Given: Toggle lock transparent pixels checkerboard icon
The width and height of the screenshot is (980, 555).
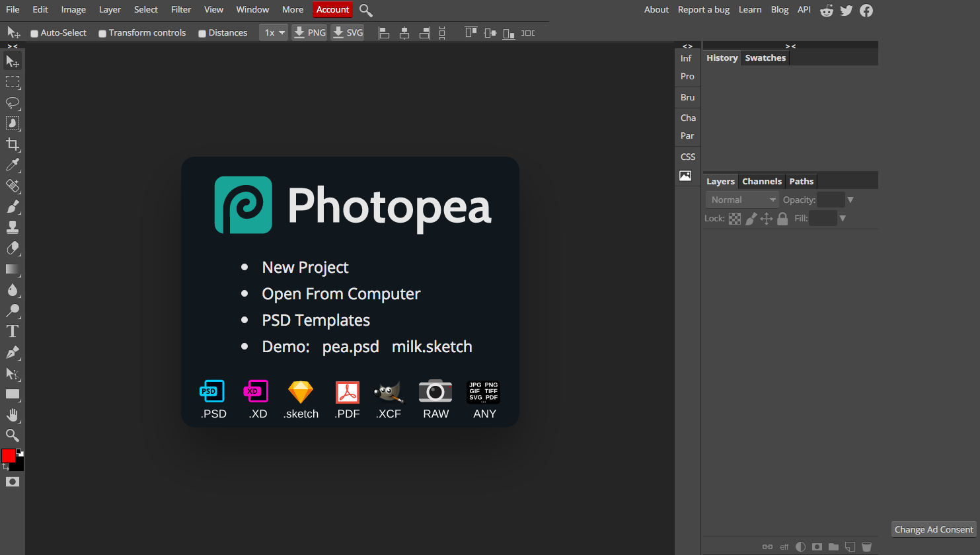Looking at the screenshot, I should [x=735, y=219].
